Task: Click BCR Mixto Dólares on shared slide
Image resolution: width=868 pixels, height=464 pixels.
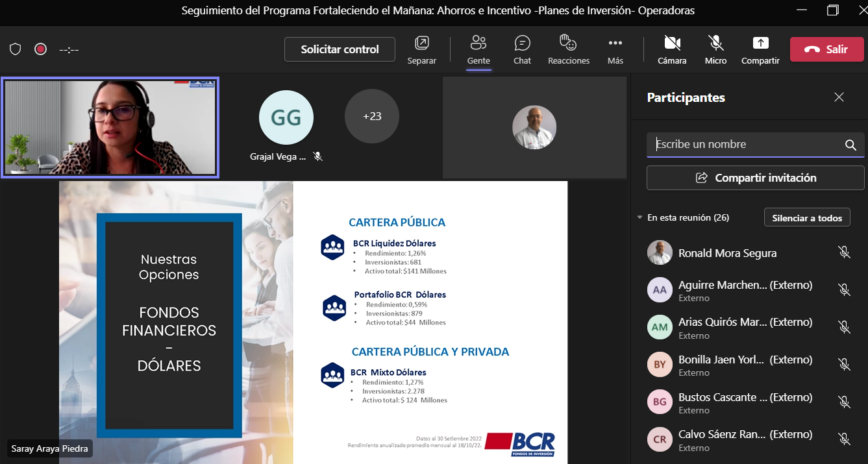Action: (x=388, y=372)
